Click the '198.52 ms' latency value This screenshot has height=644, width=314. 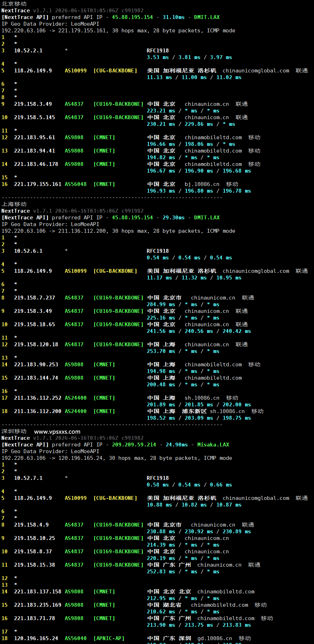[161, 418]
